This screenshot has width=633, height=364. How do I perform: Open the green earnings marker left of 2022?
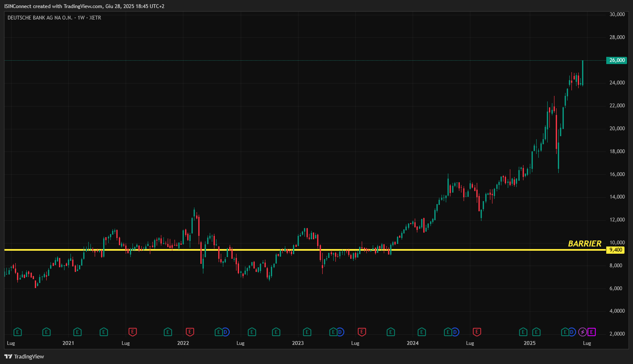pyautogui.click(x=168, y=332)
